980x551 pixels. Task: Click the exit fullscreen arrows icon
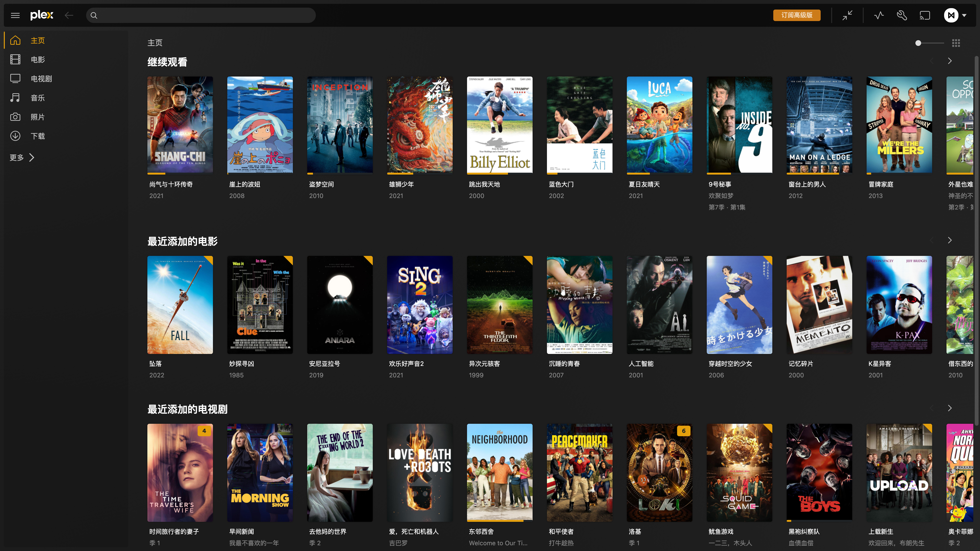pos(847,15)
